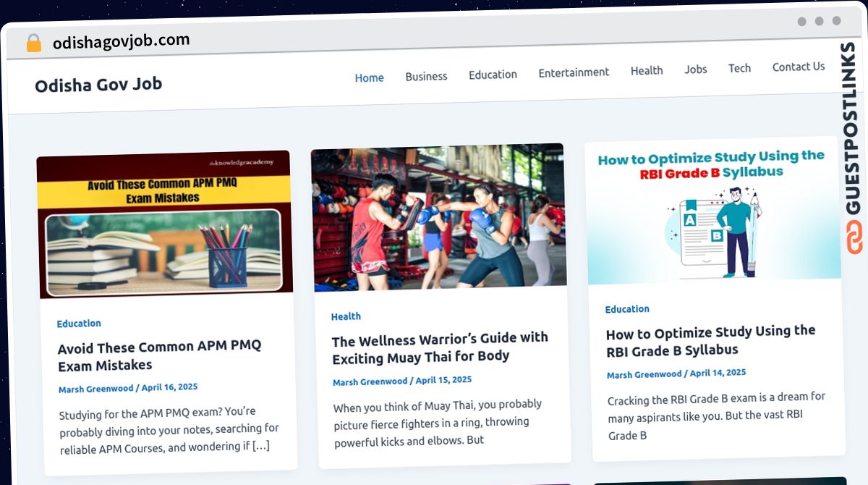868x485 pixels.
Task: Click the Health category tag
Action: point(346,316)
